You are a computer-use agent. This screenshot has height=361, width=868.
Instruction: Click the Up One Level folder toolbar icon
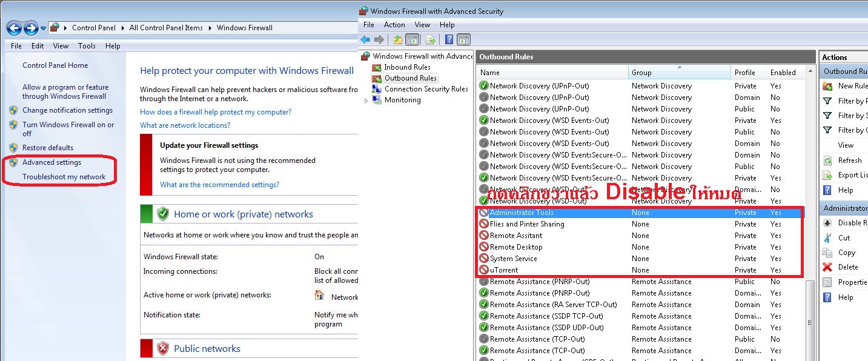397,40
